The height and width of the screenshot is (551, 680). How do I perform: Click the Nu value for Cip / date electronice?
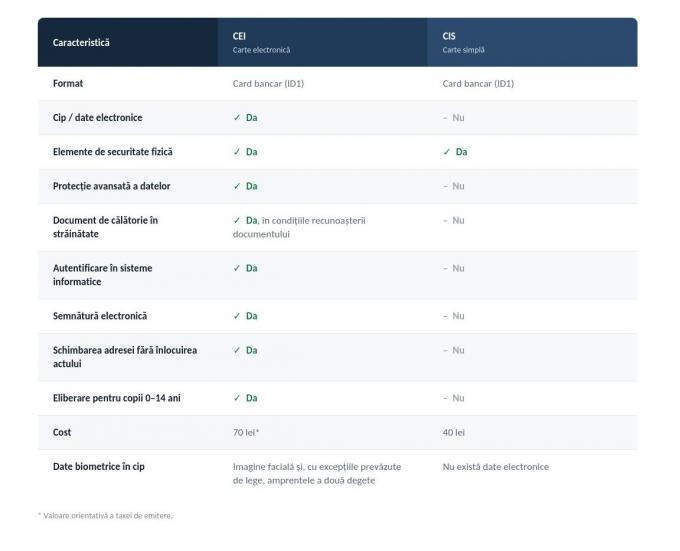(458, 117)
